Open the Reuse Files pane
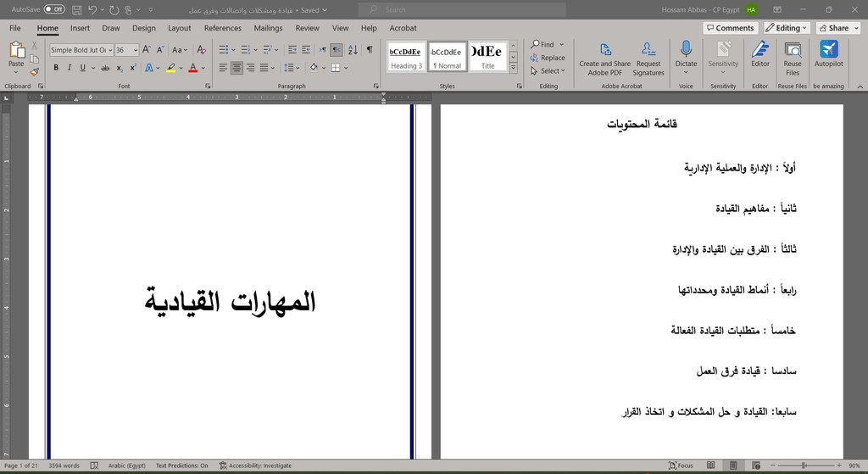Viewport: 868px width, 474px height. 793,59
